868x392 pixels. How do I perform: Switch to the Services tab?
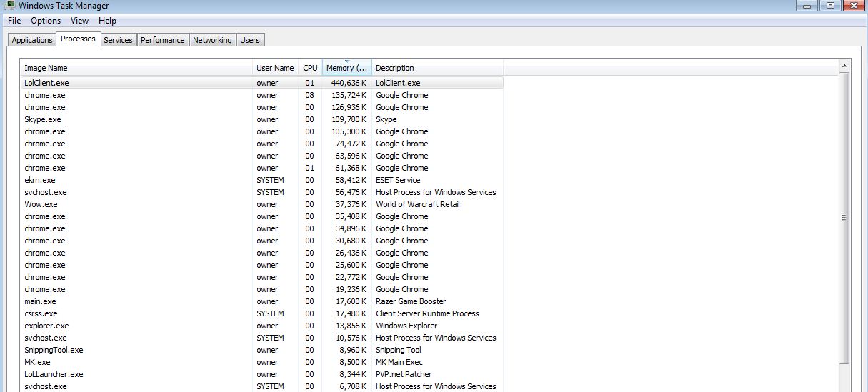click(x=118, y=40)
